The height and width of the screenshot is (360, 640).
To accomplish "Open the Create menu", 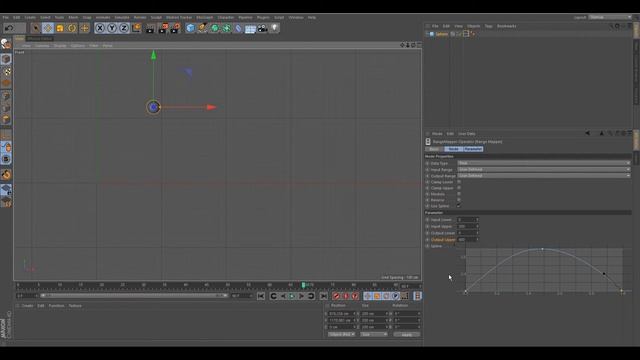I will point(30,18).
